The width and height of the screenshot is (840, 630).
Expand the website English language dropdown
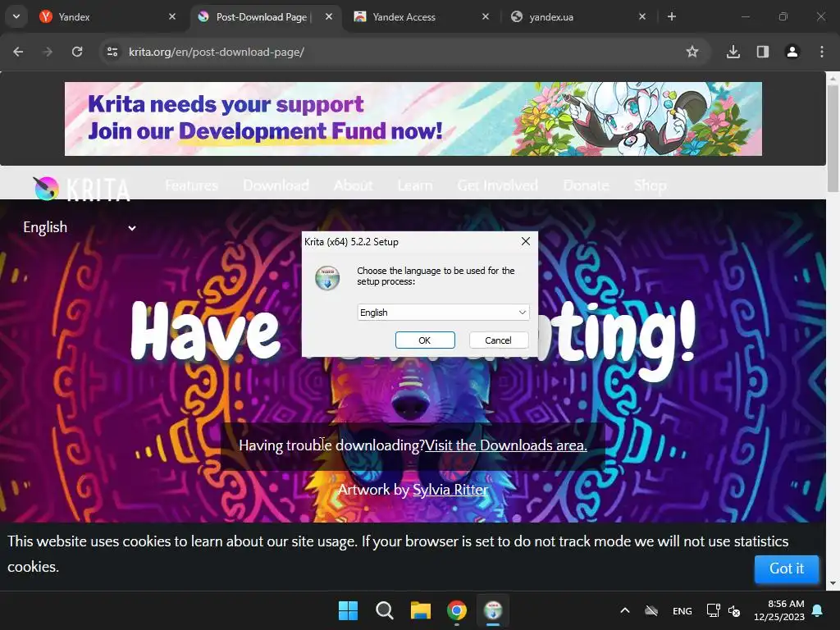point(80,228)
